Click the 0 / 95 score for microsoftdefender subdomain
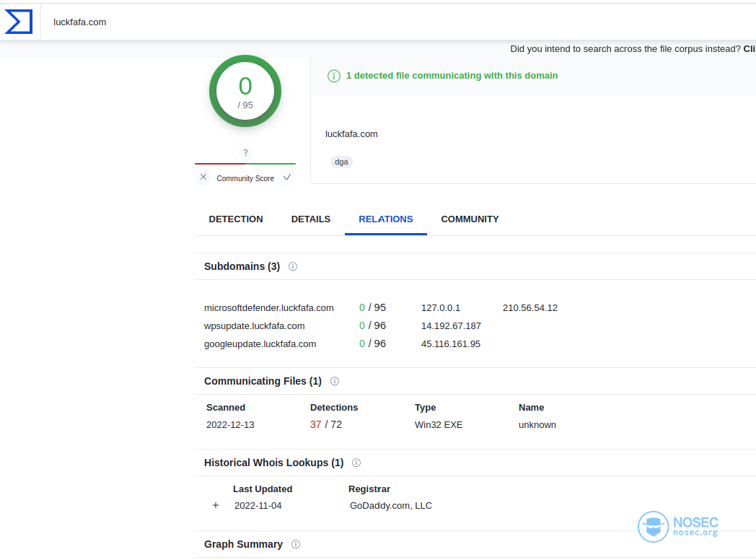 click(372, 307)
